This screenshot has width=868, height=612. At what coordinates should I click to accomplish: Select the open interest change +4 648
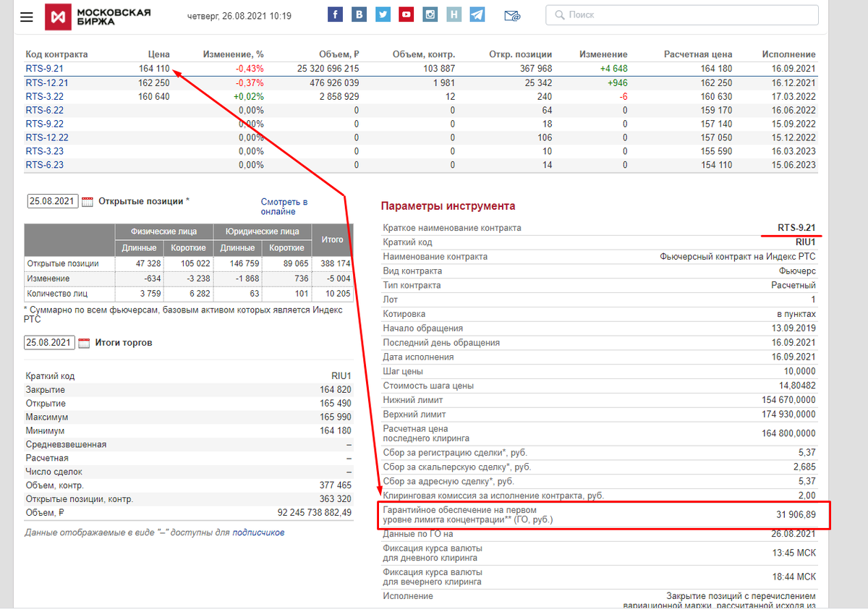tap(613, 69)
